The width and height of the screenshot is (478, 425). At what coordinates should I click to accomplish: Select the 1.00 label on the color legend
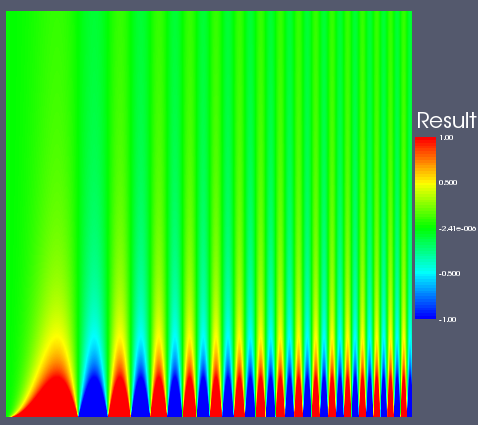447,137
